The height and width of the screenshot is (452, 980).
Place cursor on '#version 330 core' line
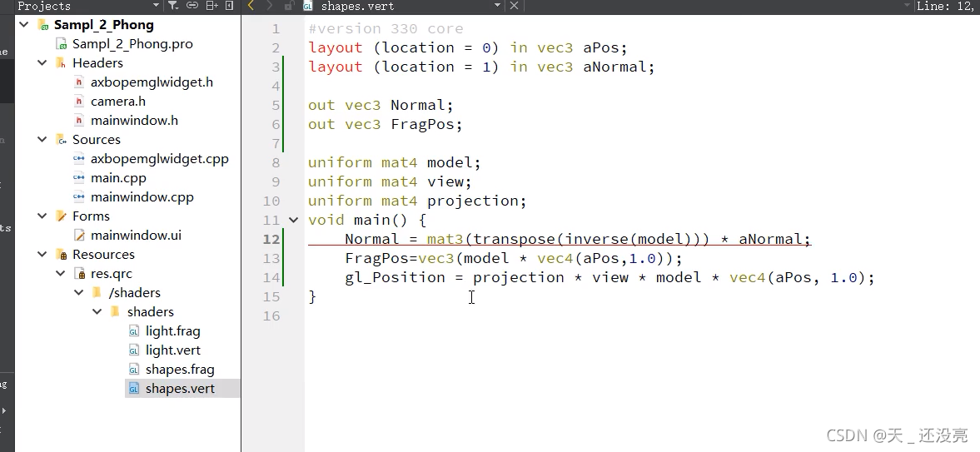pyautogui.click(x=386, y=29)
